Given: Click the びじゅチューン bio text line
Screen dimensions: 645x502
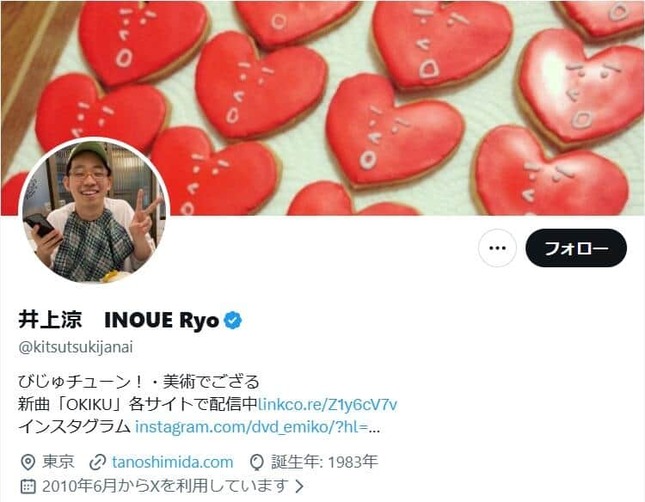Looking at the screenshot, I should pyautogui.click(x=139, y=382).
